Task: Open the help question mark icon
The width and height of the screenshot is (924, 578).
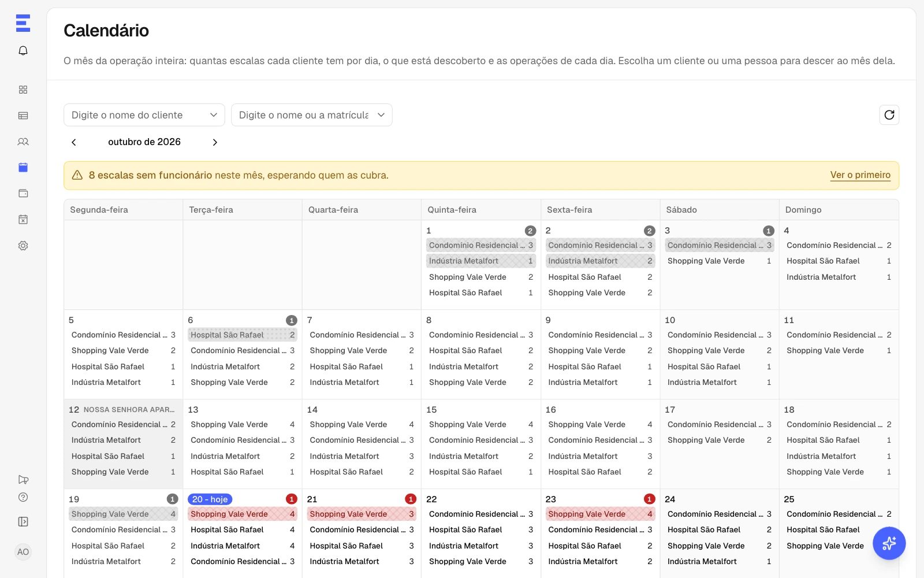Action: pyautogui.click(x=23, y=497)
